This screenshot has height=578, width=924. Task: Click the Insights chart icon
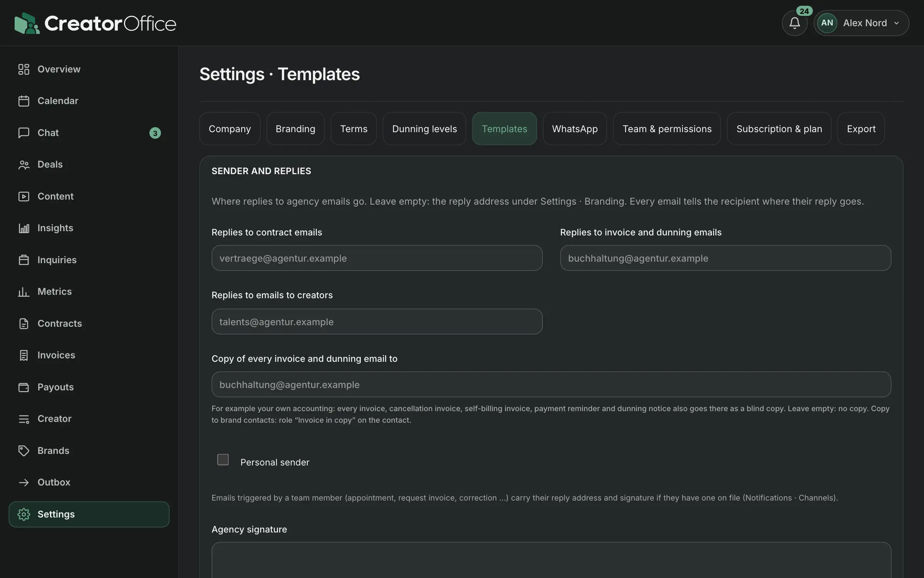24,228
